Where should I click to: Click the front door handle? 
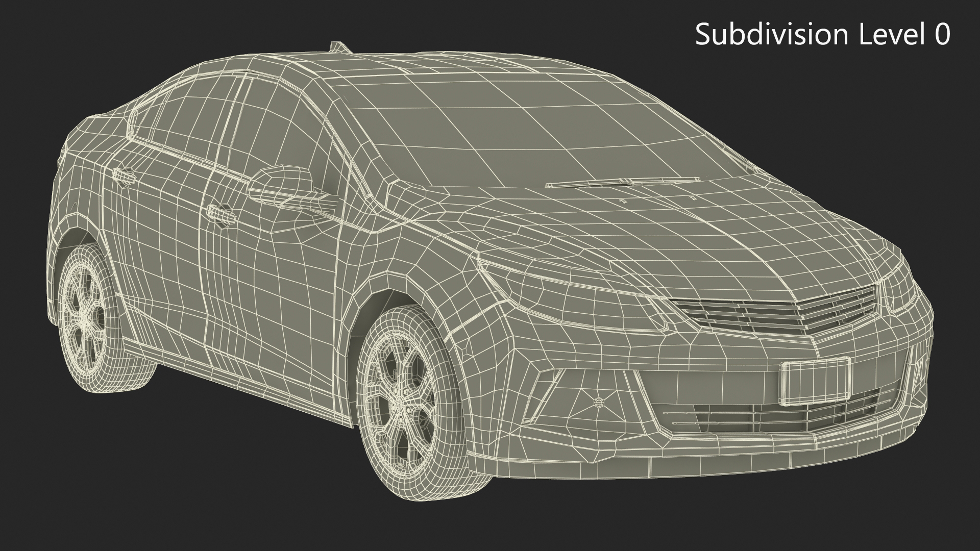point(221,215)
